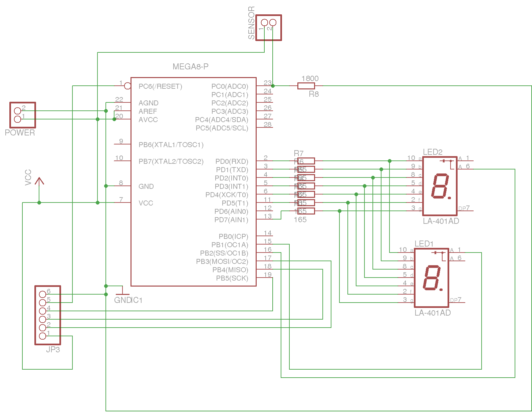
Task: Click the AGND pin name
Action: tap(149, 103)
